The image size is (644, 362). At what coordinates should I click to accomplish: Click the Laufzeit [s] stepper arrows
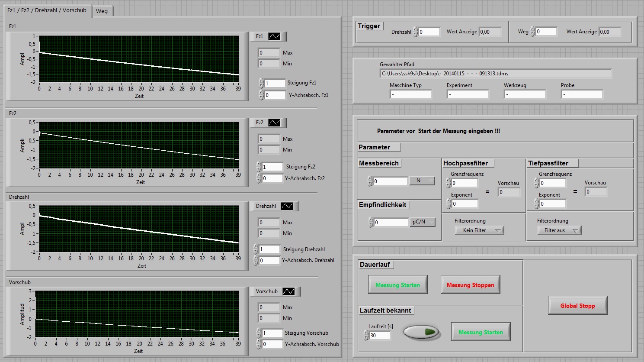[366, 335]
